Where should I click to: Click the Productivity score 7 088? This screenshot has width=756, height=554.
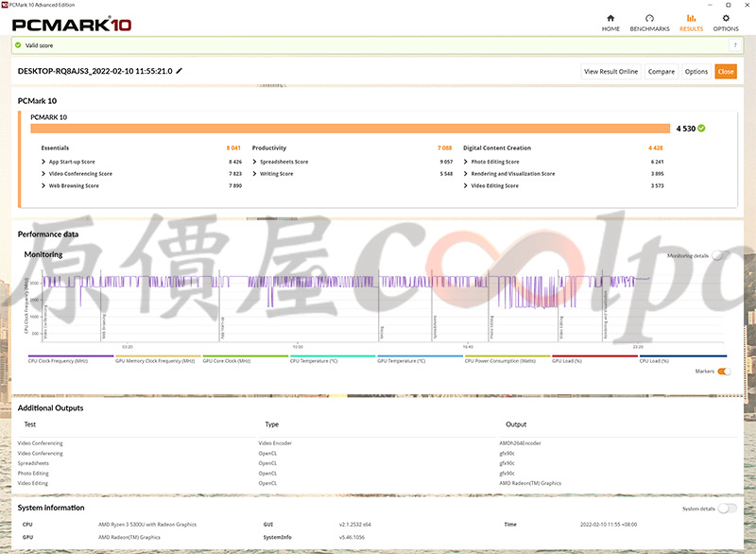coord(444,148)
